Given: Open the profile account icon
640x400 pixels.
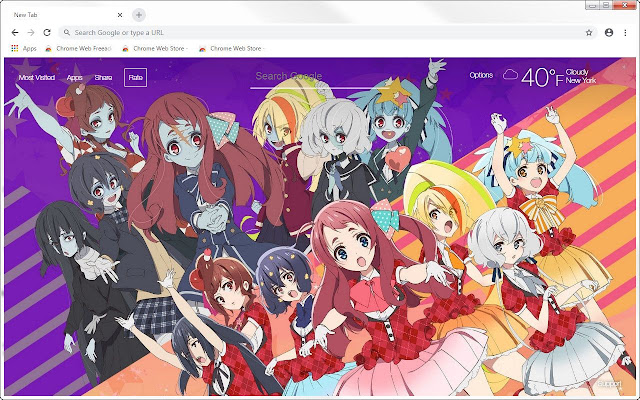Looking at the screenshot, I should pyautogui.click(x=609, y=33).
